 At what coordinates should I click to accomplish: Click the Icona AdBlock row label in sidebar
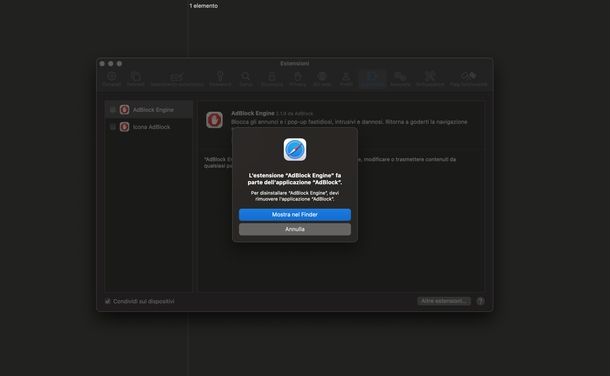[151, 127]
